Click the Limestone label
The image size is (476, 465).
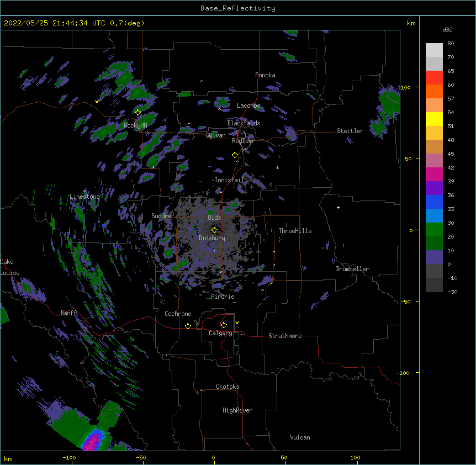pyautogui.click(x=84, y=197)
